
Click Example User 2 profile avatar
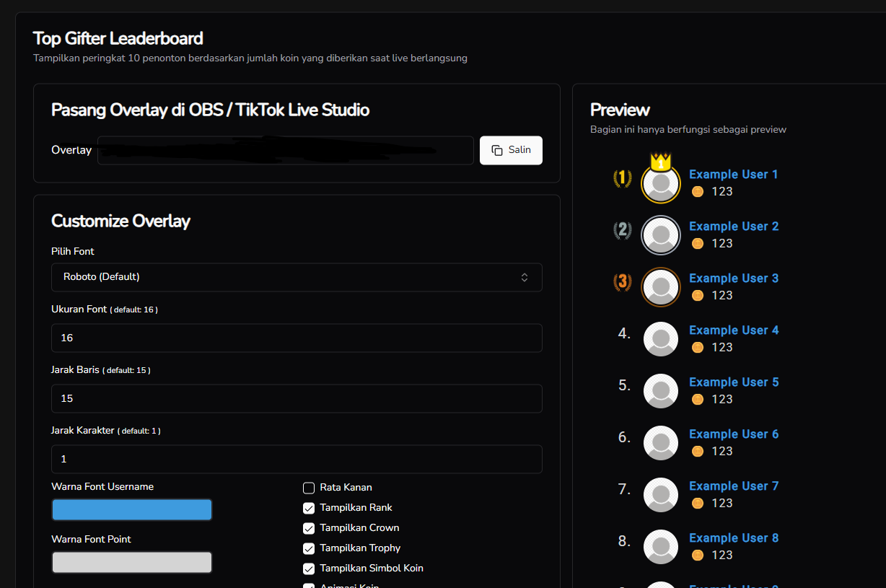660,235
